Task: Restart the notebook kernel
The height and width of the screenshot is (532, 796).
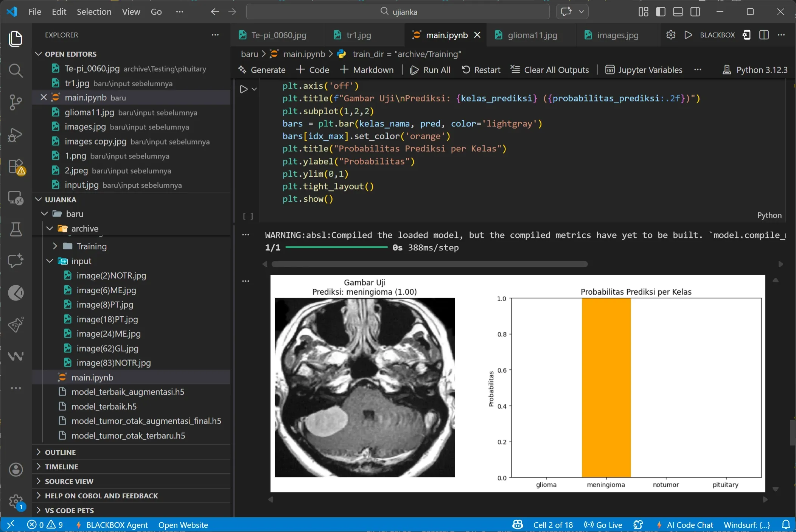Action: pyautogui.click(x=481, y=70)
